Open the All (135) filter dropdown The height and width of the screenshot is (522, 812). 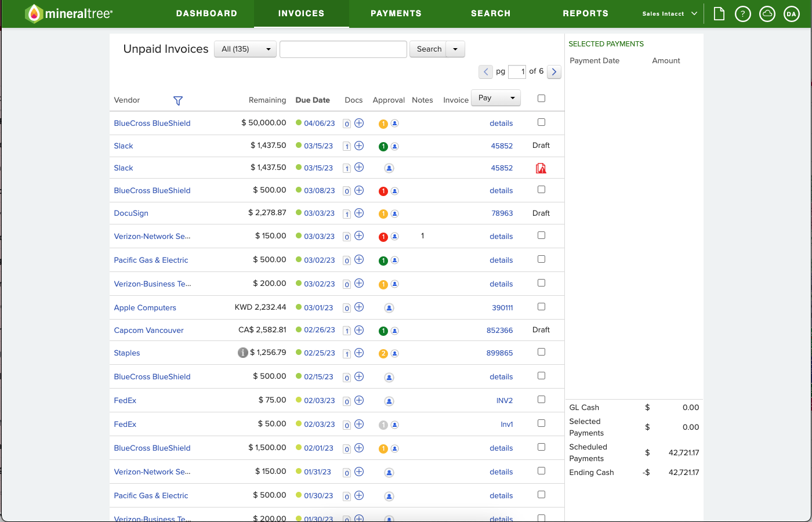245,49
